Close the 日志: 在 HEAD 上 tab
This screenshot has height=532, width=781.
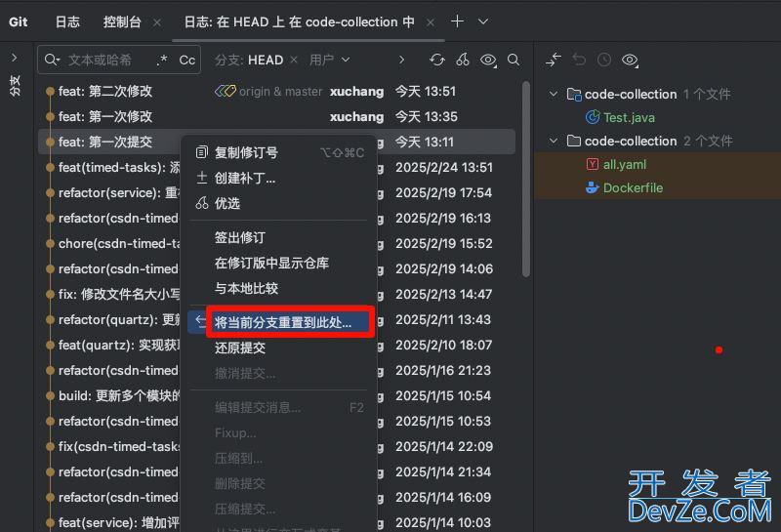click(431, 22)
